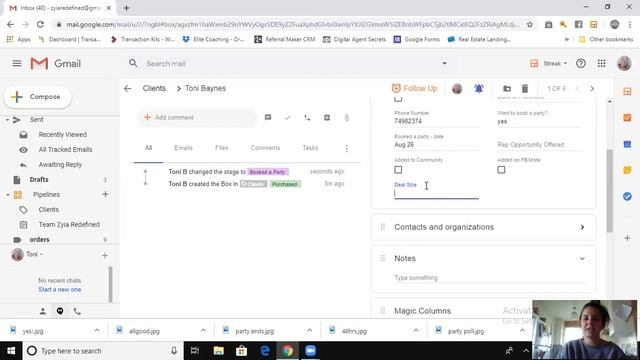The image size is (640, 360).
Task: Click the Follow Up button
Action: pos(414,88)
